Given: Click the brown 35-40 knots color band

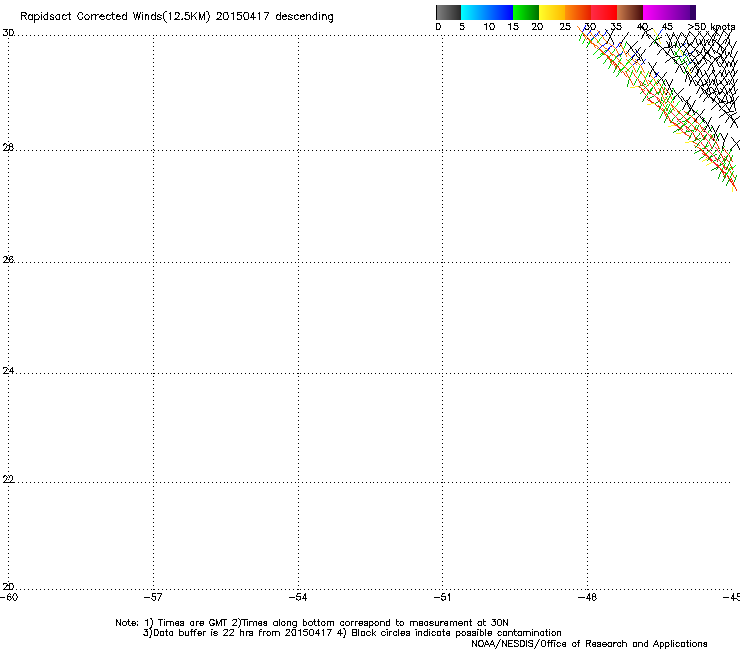Looking at the screenshot, I should [x=630, y=12].
